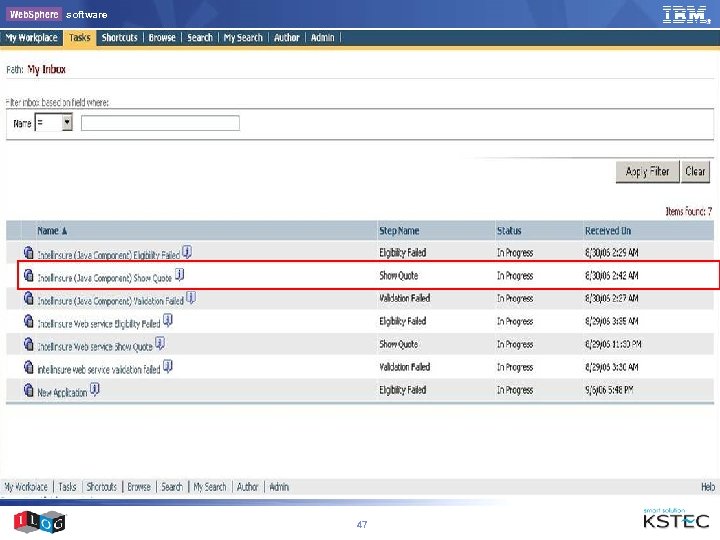The width and height of the screenshot is (720, 540).
Task: Open task icon for intellinsure web service validation failed
Action: [x=28, y=367]
